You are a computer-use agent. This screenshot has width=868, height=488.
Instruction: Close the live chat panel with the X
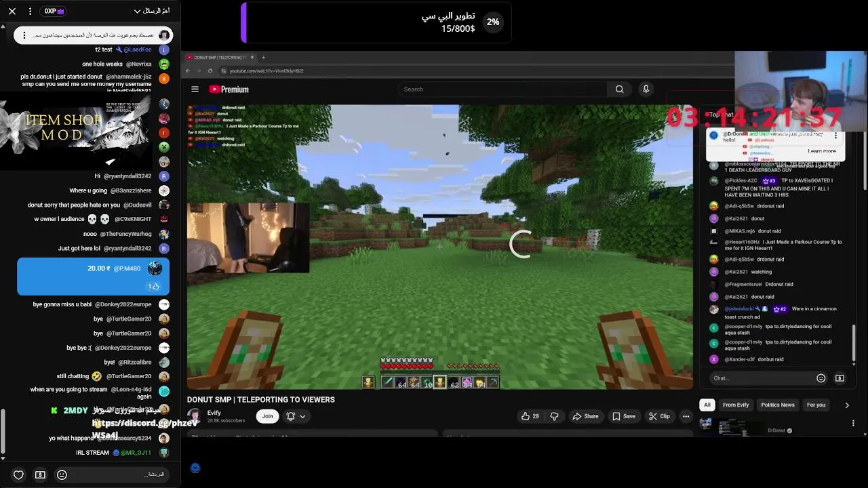pyautogui.click(x=12, y=12)
